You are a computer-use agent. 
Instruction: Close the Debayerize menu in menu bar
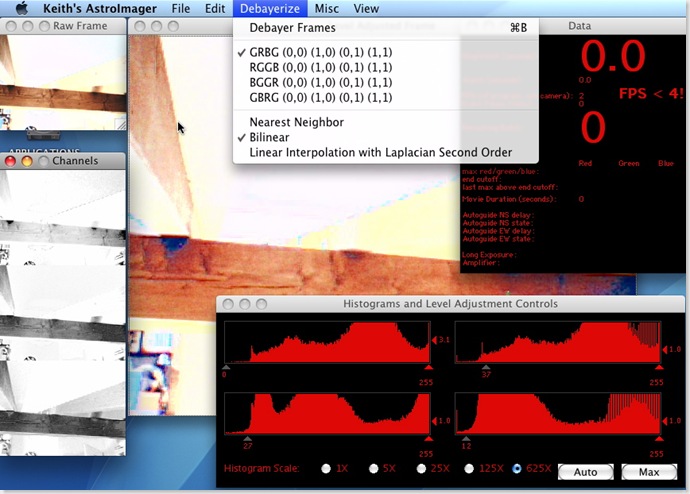point(270,8)
